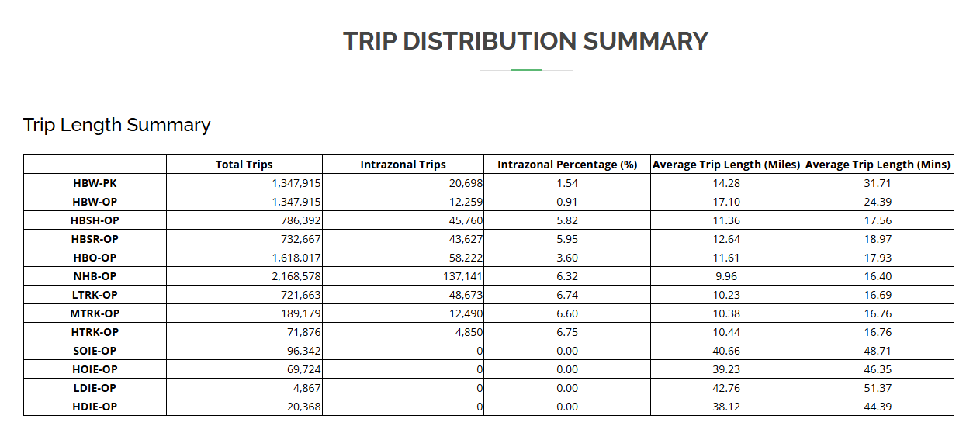Click the Trip Length Summary heading
This screenshot has height=433, width=980.
click(x=116, y=125)
